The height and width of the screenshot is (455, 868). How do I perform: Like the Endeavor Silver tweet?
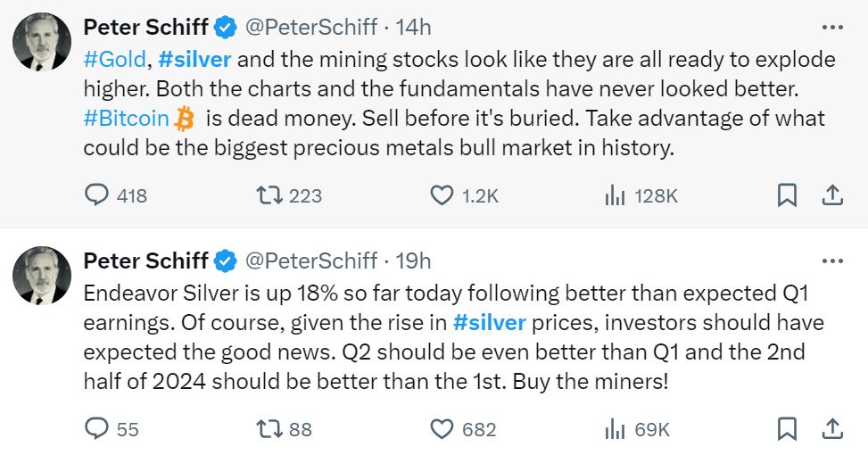tap(442, 429)
